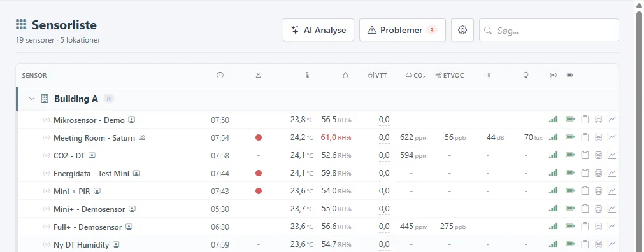
Task: Select the Building A group header
Action: point(317,99)
